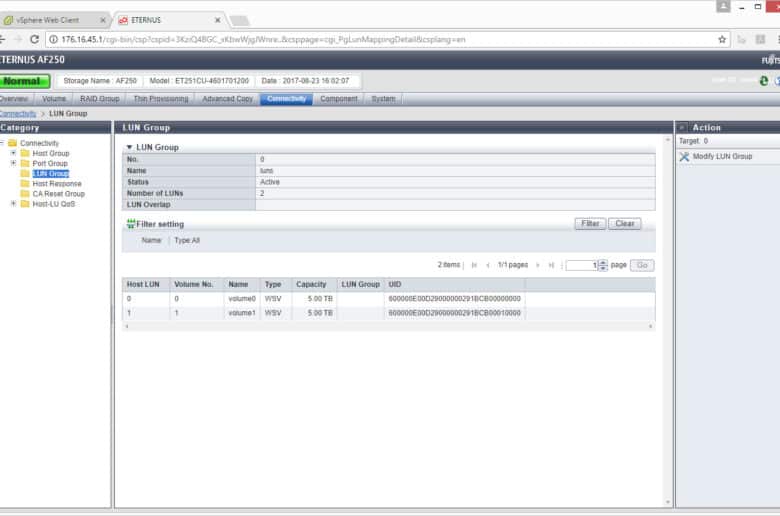This screenshot has width=780, height=516.
Task: Click the Host Response folder icon
Action: [25, 184]
